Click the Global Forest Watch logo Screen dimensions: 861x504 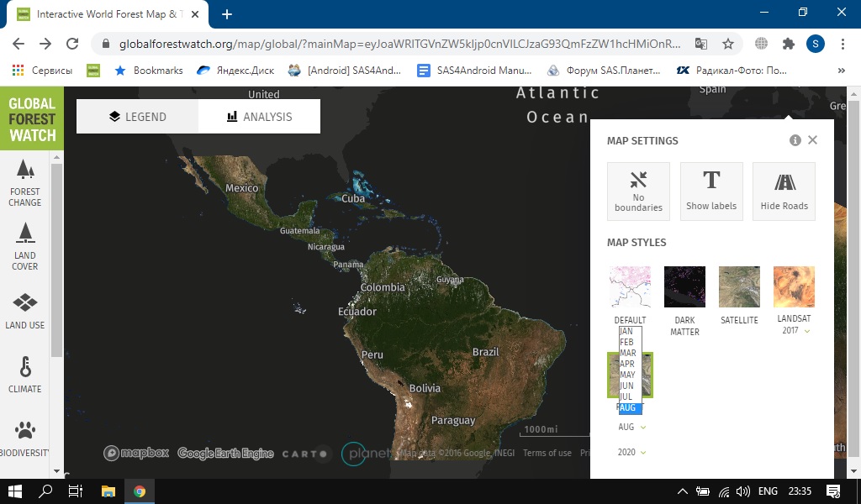(32, 118)
